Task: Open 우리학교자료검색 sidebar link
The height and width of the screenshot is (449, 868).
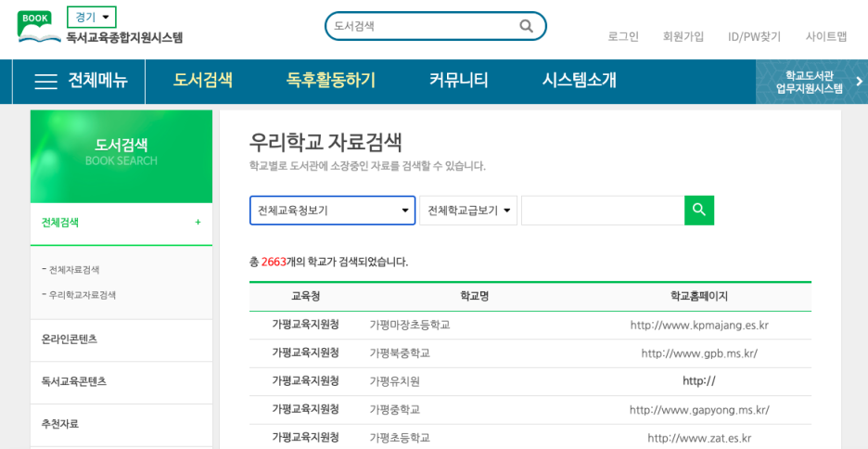Action: [x=83, y=295]
